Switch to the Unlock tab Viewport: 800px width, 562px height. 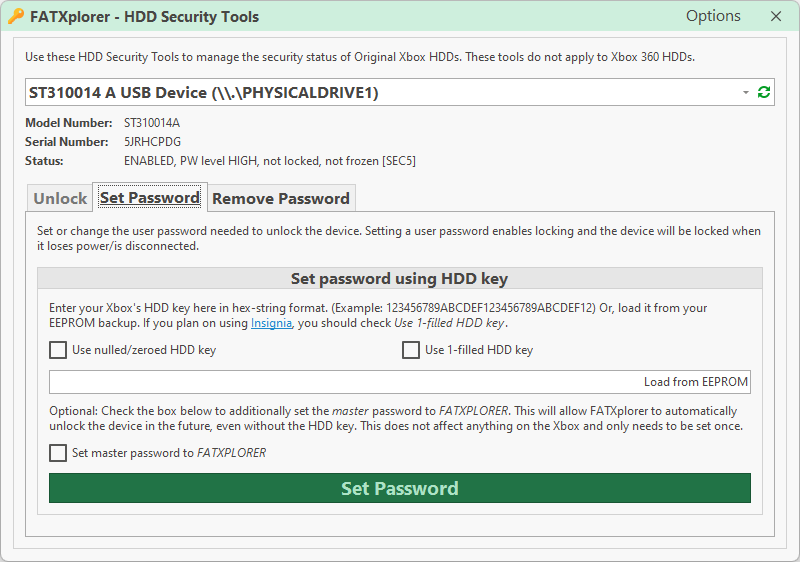(x=60, y=198)
